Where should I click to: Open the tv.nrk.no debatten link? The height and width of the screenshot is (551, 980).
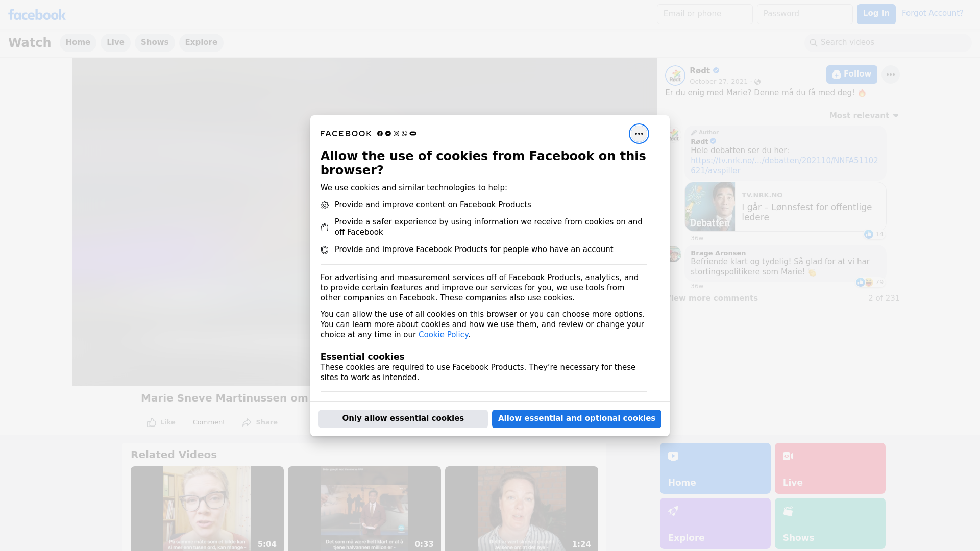pyautogui.click(x=784, y=166)
